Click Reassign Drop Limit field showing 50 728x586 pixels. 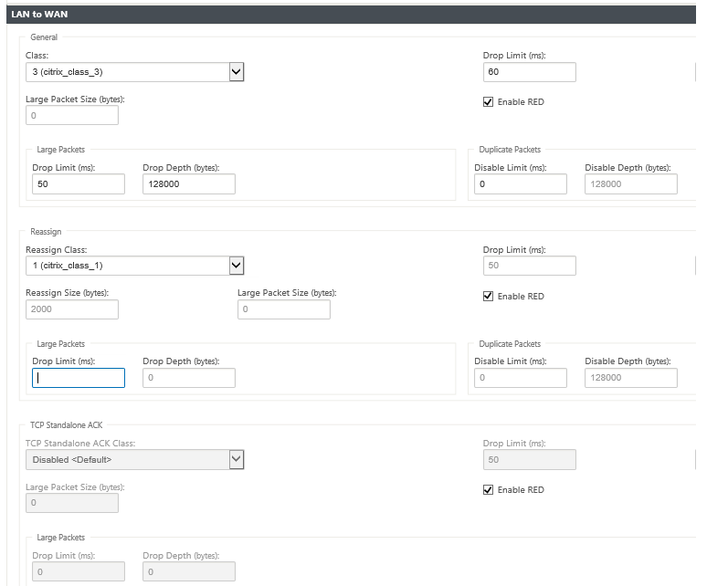[x=529, y=266]
